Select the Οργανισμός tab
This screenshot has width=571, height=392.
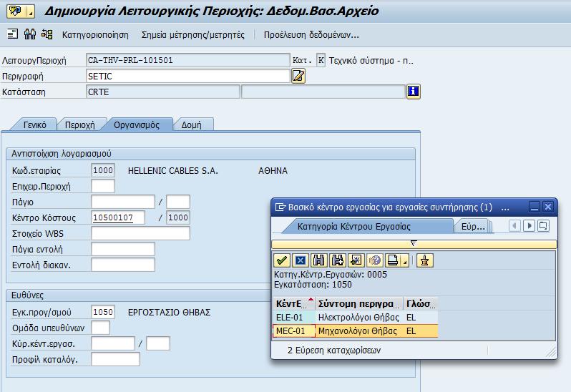pyautogui.click(x=137, y=125)
